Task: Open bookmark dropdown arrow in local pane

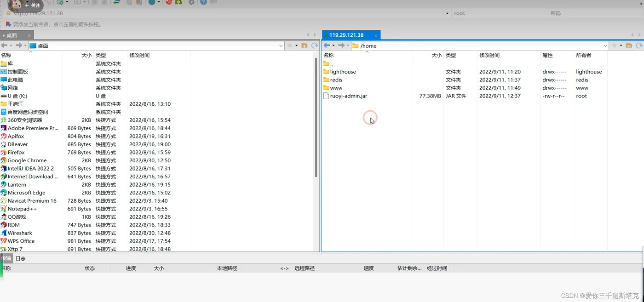Action: [x=297, y=46]
